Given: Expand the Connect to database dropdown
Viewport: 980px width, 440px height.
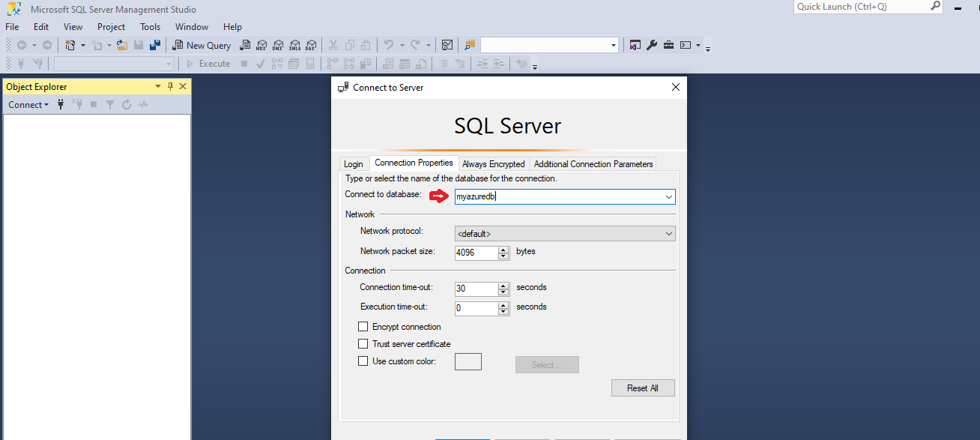Looking at the screenshot, I should (668, 196).
